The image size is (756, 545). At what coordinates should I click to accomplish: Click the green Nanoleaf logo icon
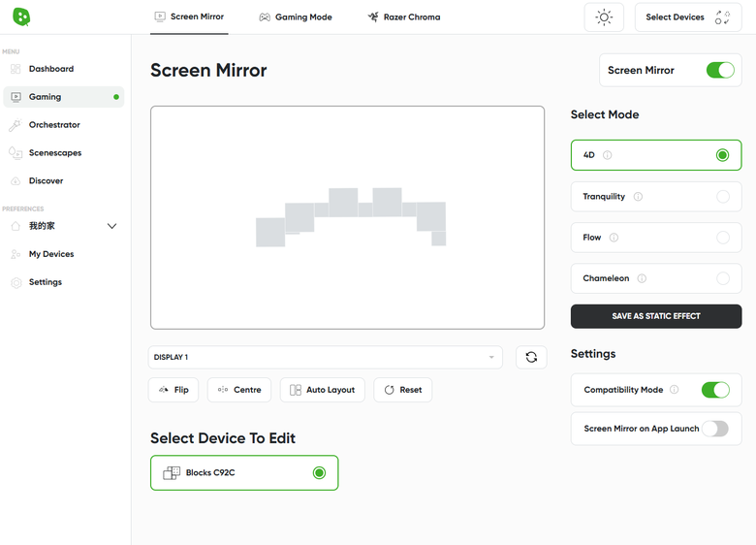coord(21,16)
